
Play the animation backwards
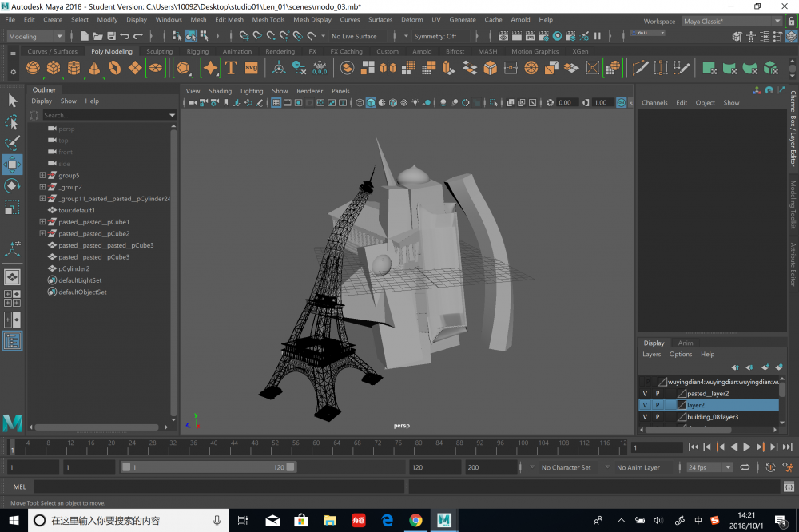point(733,447)
